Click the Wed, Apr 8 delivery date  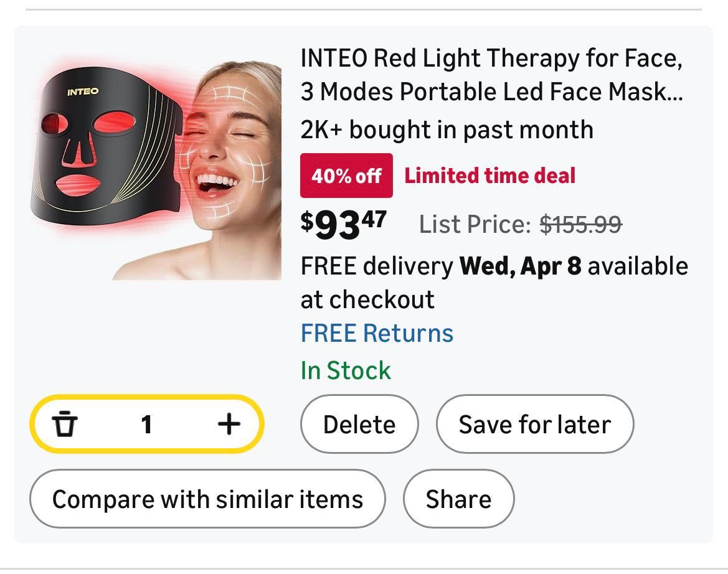[520, 266]
